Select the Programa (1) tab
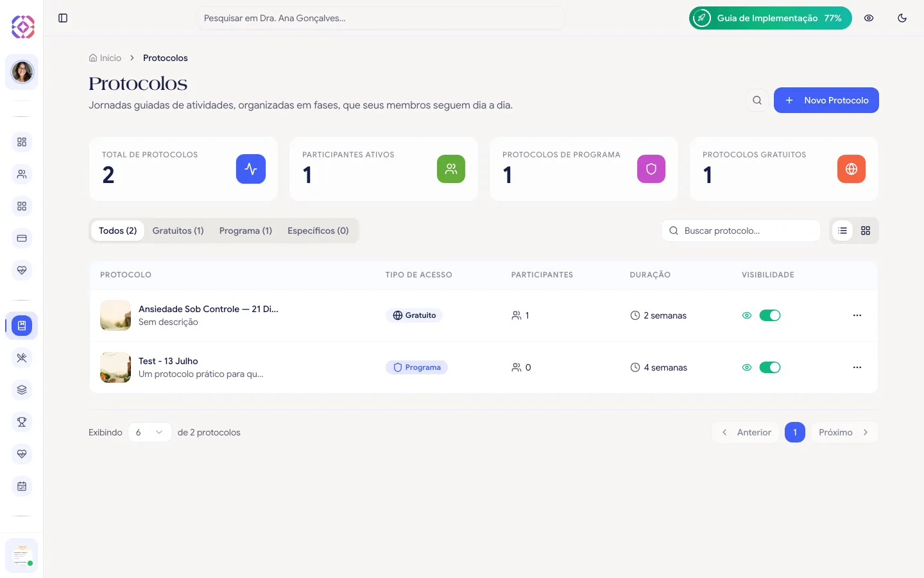924x578 pixels. coord(246,231)
